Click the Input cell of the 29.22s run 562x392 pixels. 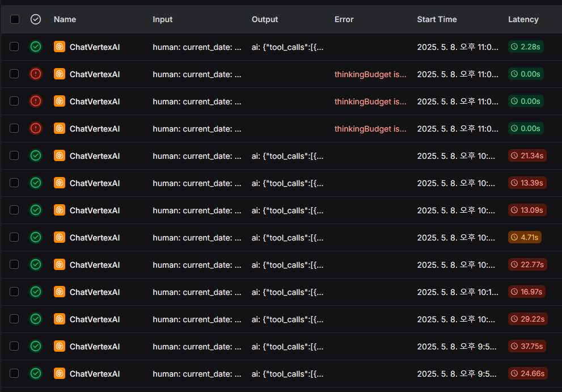[197, 319]
